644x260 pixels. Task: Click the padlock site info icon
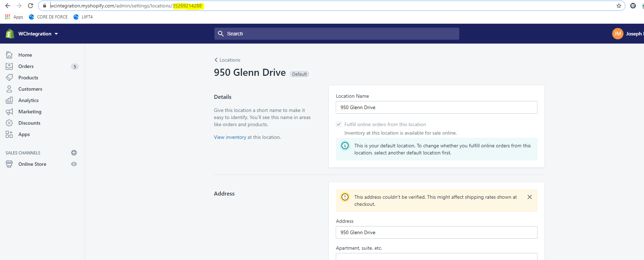[x=44, y=6]
